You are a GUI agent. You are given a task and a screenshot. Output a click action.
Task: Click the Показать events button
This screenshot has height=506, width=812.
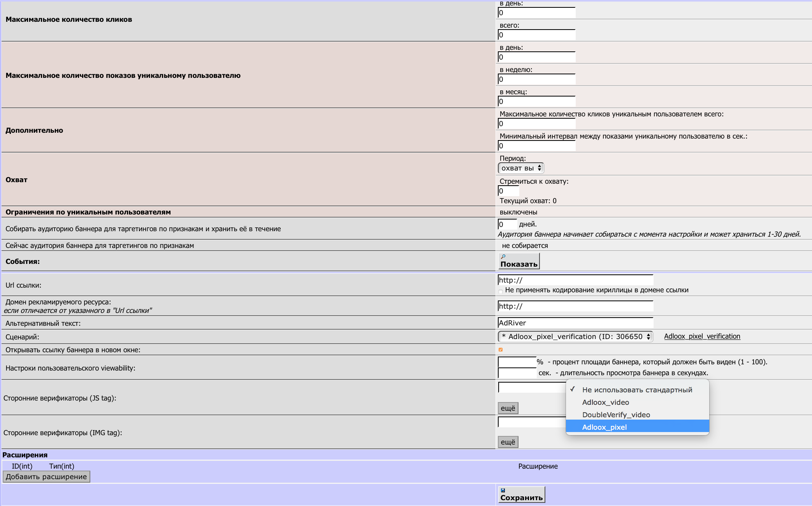pyautogui.click(x=519, y=261)
